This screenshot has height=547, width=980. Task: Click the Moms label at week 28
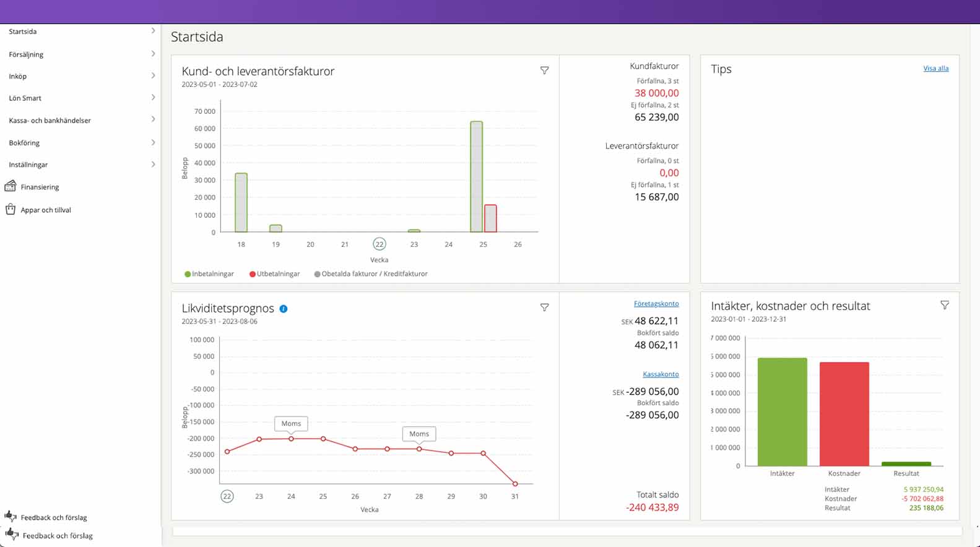pos(419,434)
